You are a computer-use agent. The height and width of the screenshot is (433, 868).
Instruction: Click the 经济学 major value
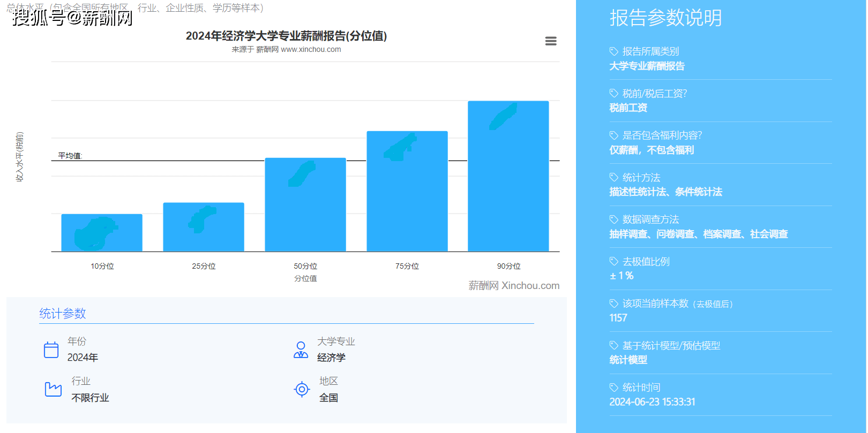tap(331, 358)
